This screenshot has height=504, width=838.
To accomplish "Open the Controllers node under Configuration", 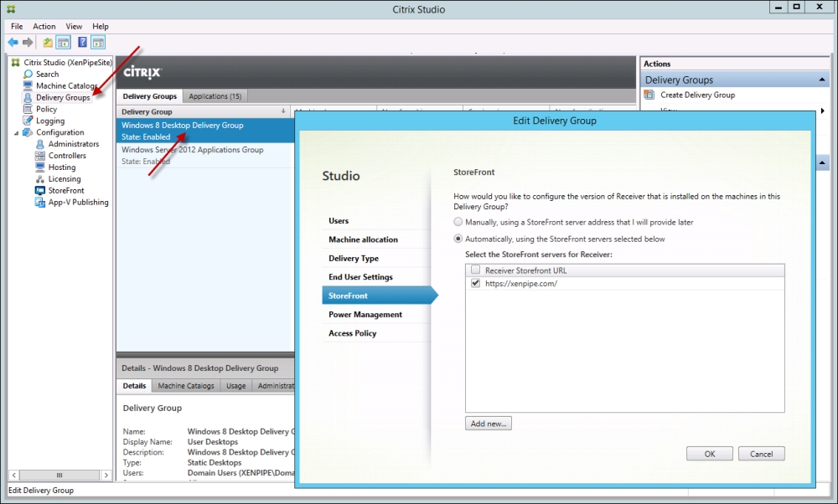I will coord(67,156).
